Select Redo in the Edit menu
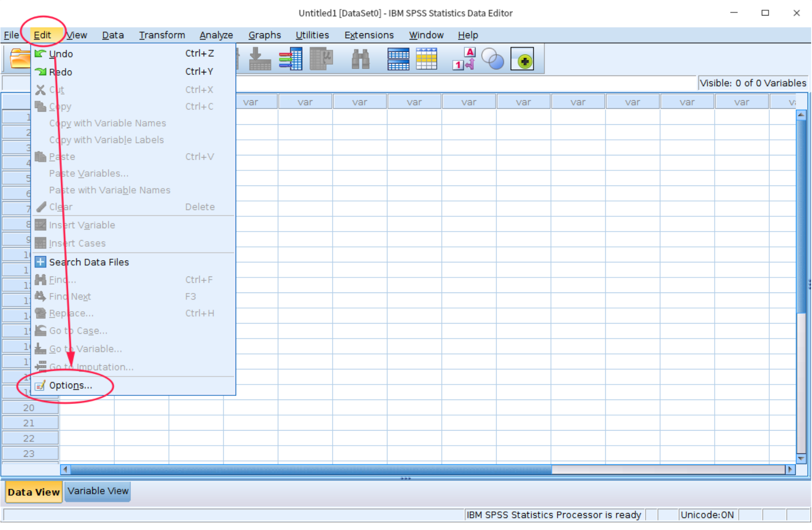812x530 pixels. tap(133, 72)
